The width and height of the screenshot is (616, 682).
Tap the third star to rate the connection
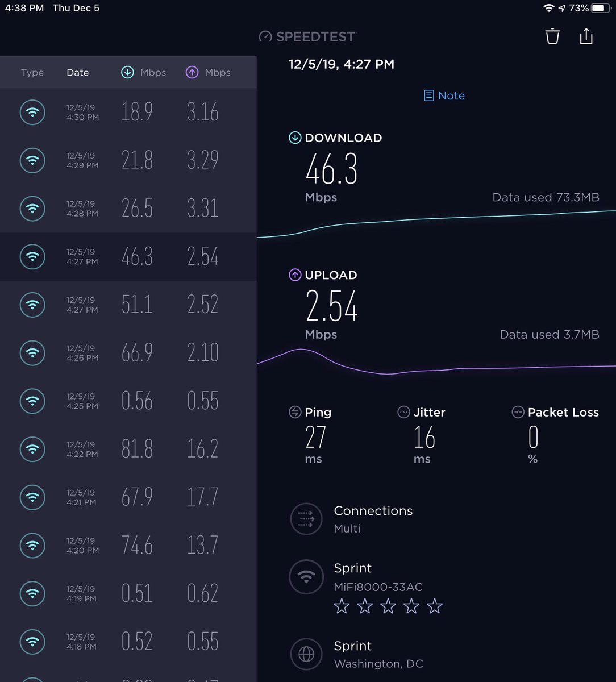388,606
